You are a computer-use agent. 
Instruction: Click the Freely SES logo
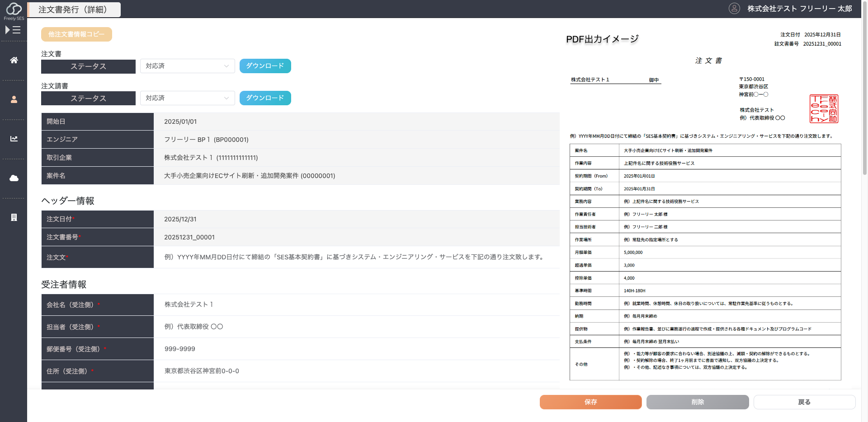pyautogui.click(x=14, y=10)
